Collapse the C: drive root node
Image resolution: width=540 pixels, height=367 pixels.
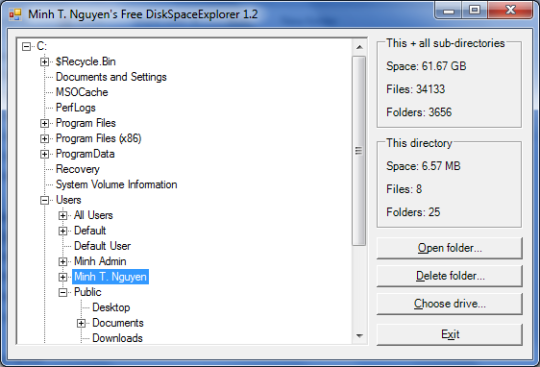[26, 46]
